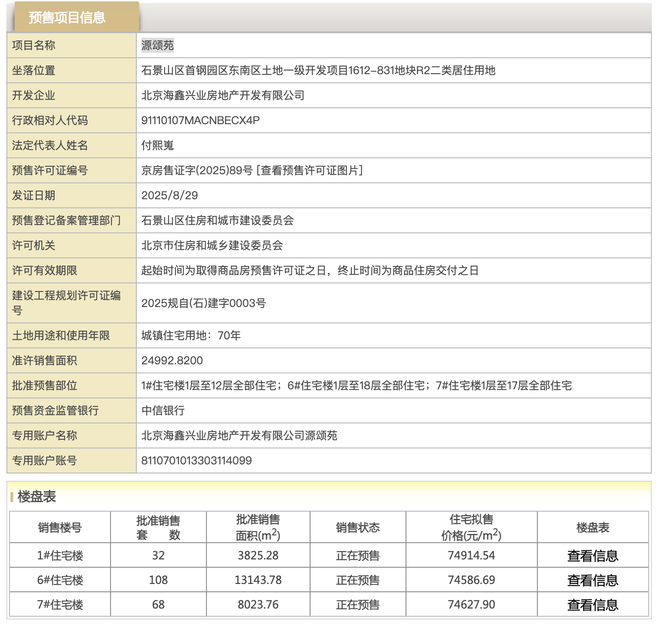
Task: Open 查看信息 for 6#住宅楼
Action: pyautogui.click(x=592, y=580)
